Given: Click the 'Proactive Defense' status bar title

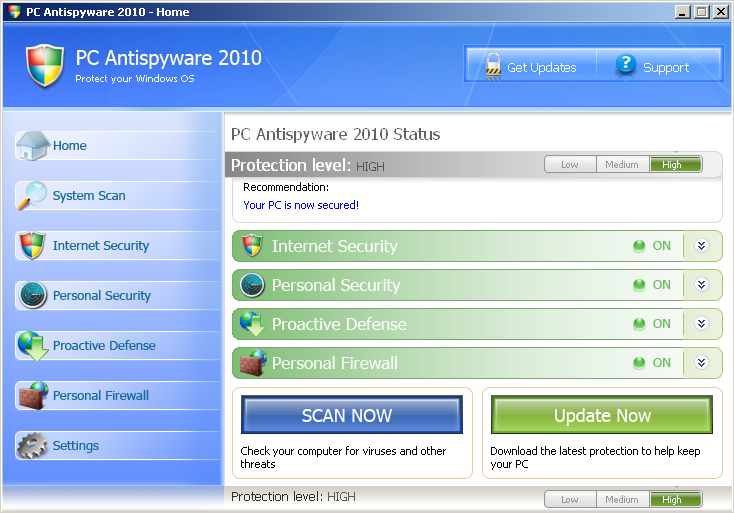Looking at the screenshot, I should click(339, 324).
